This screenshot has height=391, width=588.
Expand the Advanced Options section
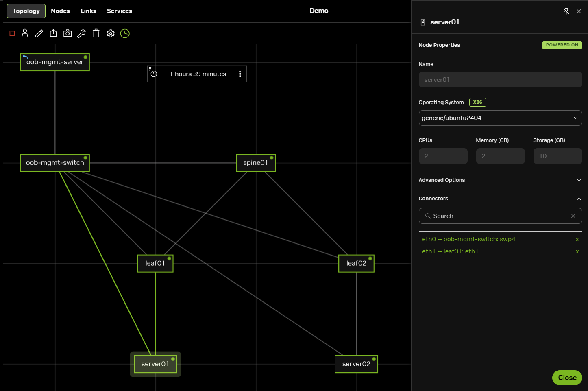[579, 180]
